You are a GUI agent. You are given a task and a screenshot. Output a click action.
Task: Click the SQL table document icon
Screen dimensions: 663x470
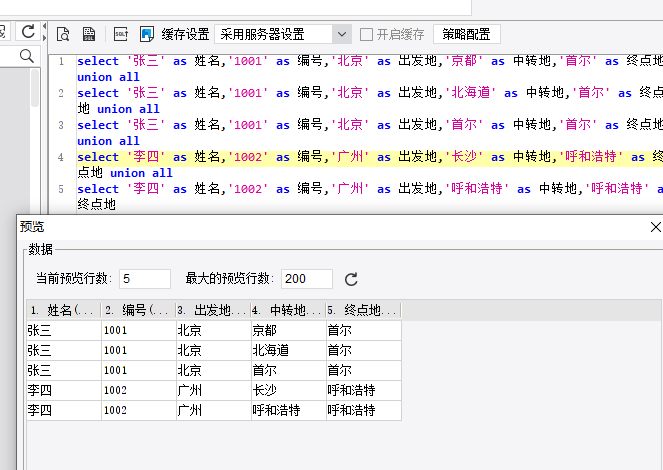tap(89, 34)
